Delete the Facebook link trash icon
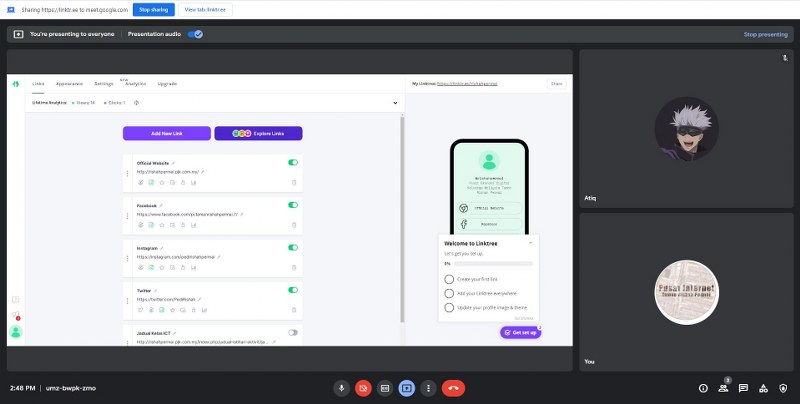Image resolution: width=800 pixels, height=404 pixels. pyautogui.click(x=294, y=225)
